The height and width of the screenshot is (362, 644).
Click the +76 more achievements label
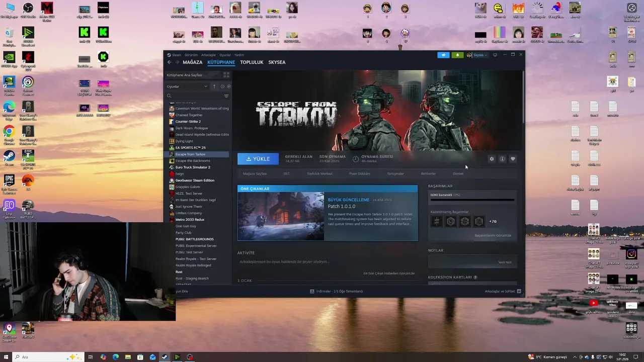493,221
